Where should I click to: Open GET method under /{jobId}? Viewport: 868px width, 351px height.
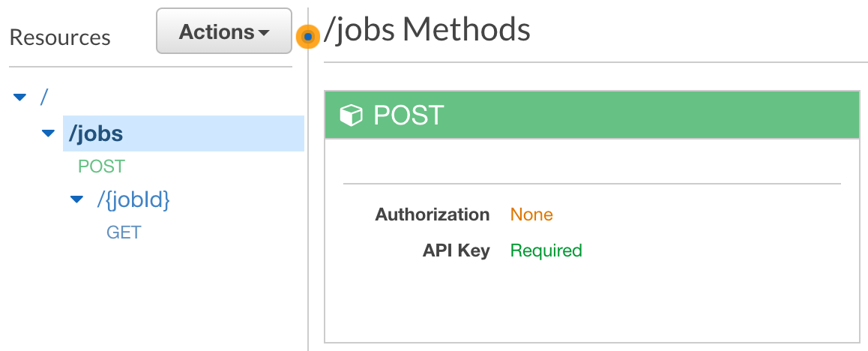tap(124, 232)
